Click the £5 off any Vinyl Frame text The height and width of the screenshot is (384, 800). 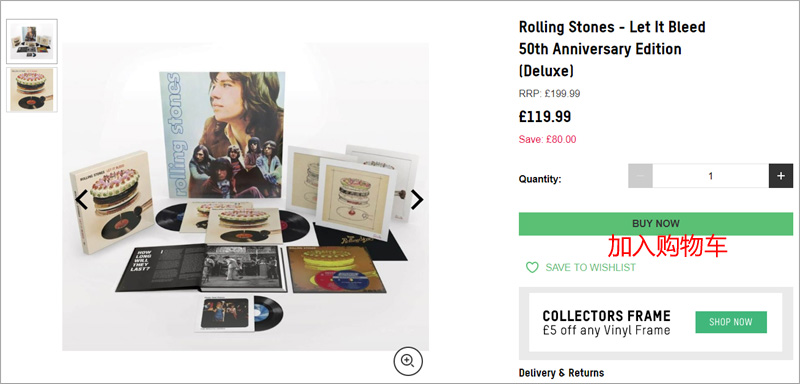point(606,330)
